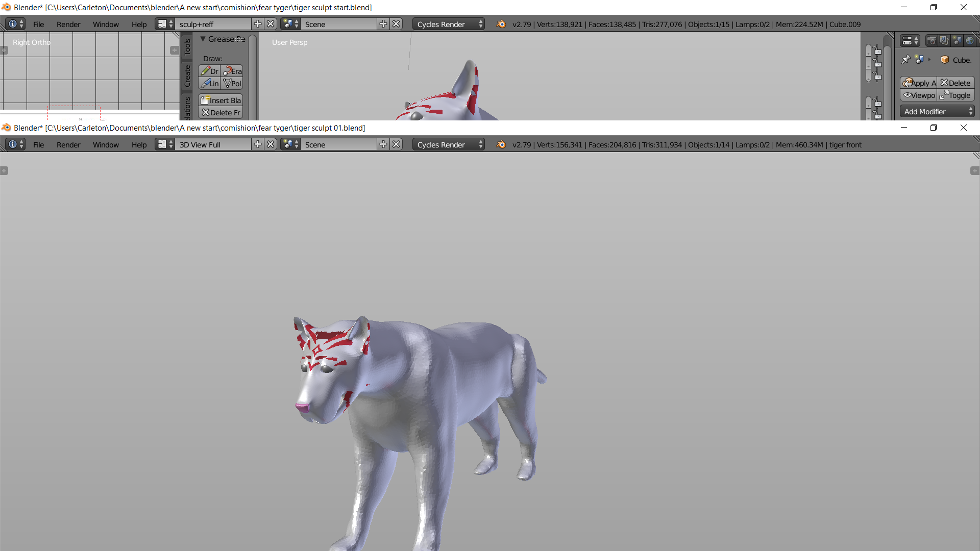Select the Grease Pencil Line tool
The height and width of the screenshot is (551, 980).
point(210,84)
